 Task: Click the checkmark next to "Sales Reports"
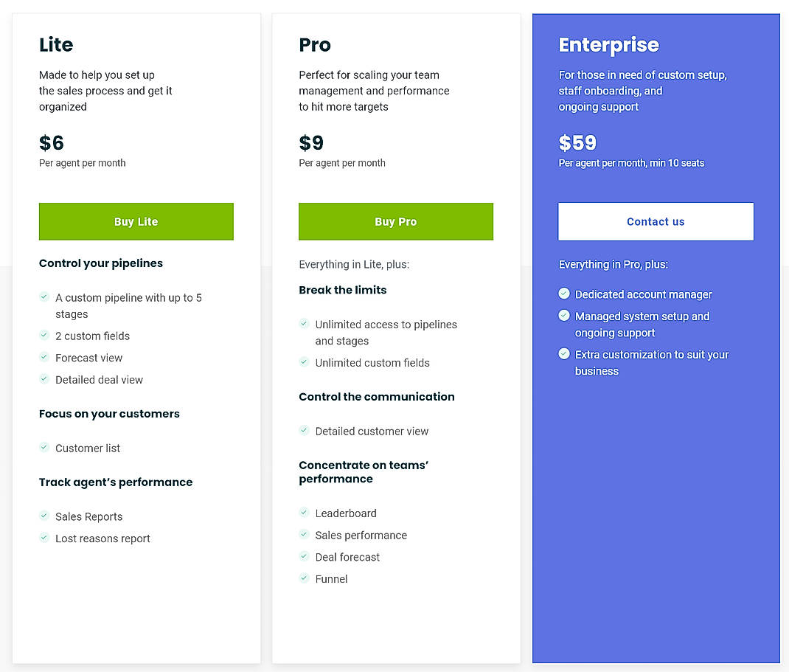[x=44, y=516]
